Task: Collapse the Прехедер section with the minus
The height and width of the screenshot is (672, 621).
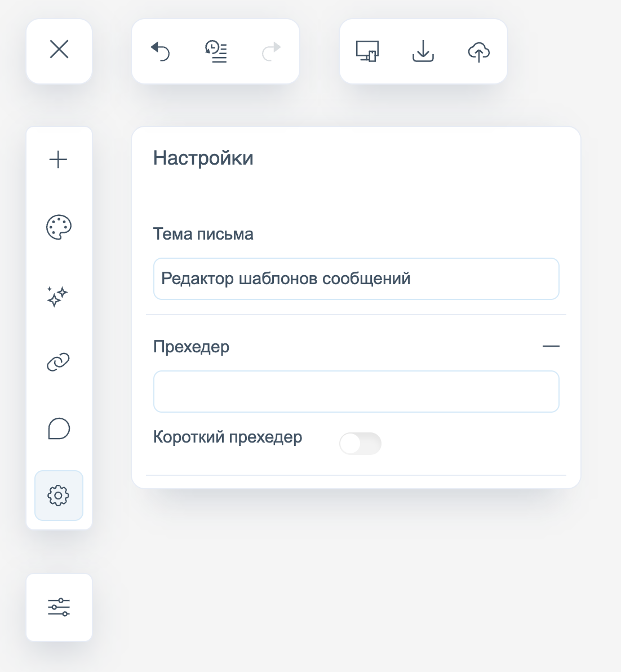Action: click(551, 346)
